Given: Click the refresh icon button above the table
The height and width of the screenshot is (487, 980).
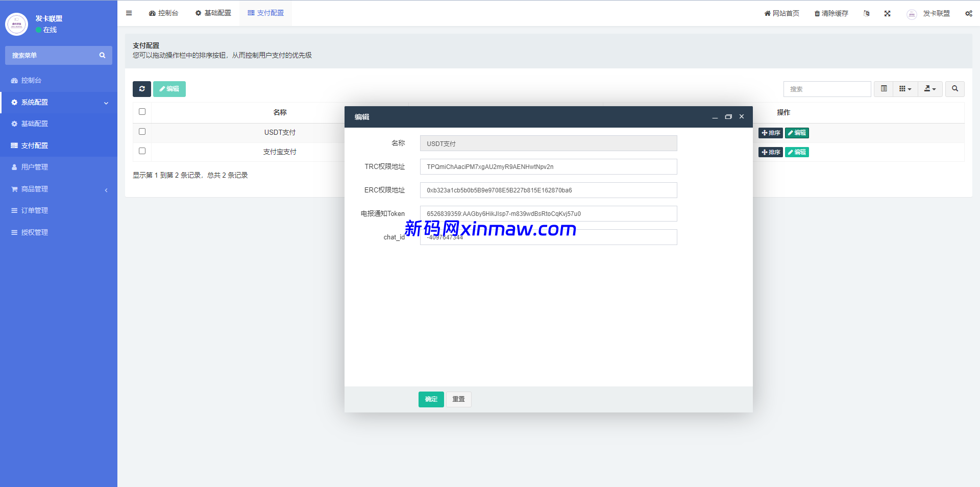Looking at the screenshot, I should [142, 89].
